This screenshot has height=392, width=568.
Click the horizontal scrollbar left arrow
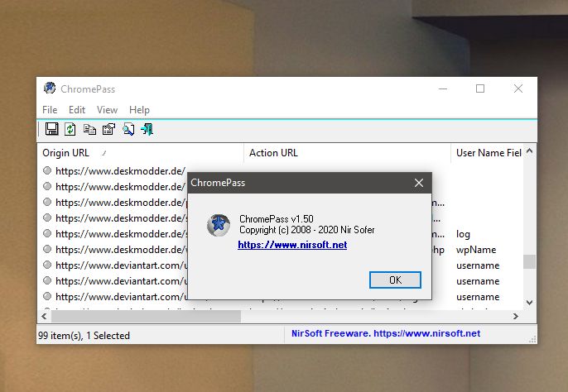44,317
